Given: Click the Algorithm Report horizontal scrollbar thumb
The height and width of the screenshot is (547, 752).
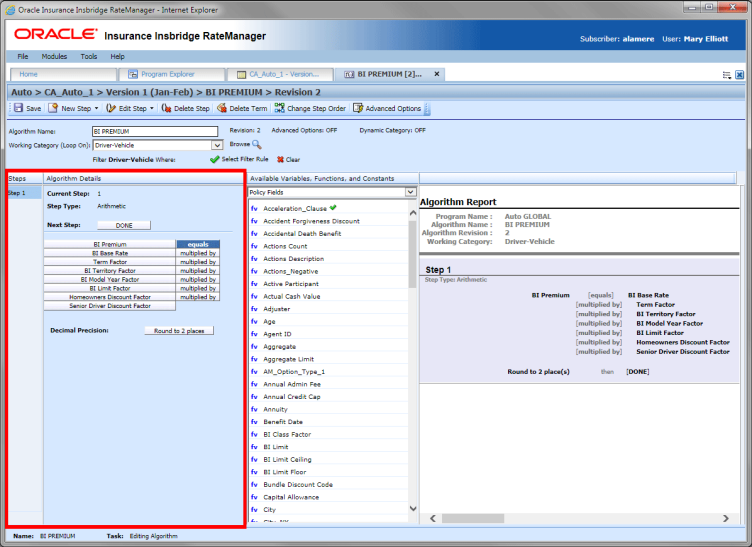Looking at the screenshot, I should point(473,518).
